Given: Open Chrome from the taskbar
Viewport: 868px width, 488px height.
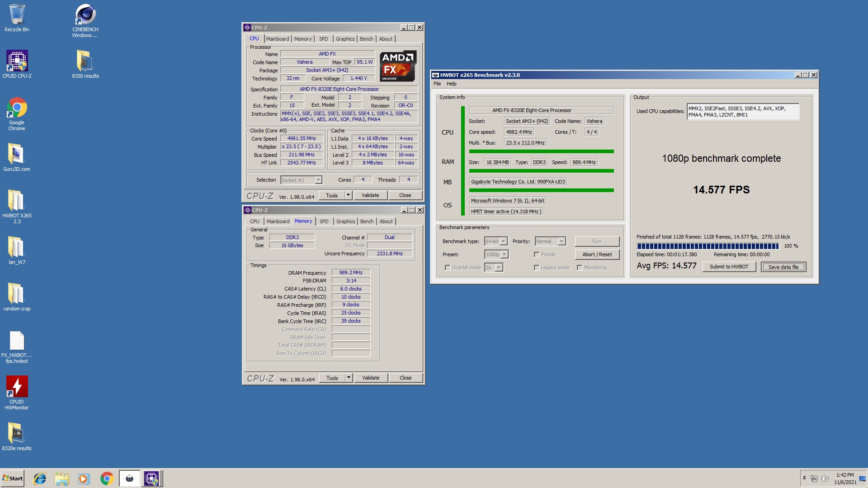Looking at the screenshot, I should [107, 479].
